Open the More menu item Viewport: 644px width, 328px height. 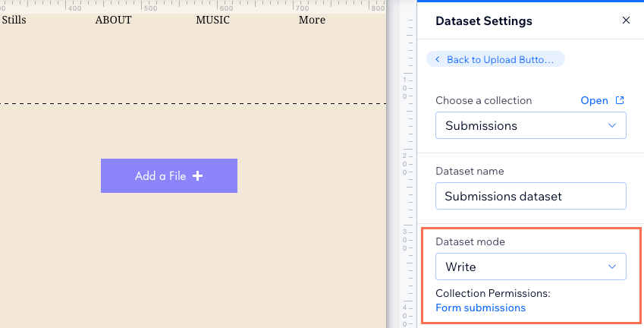(x=312, y=20)
